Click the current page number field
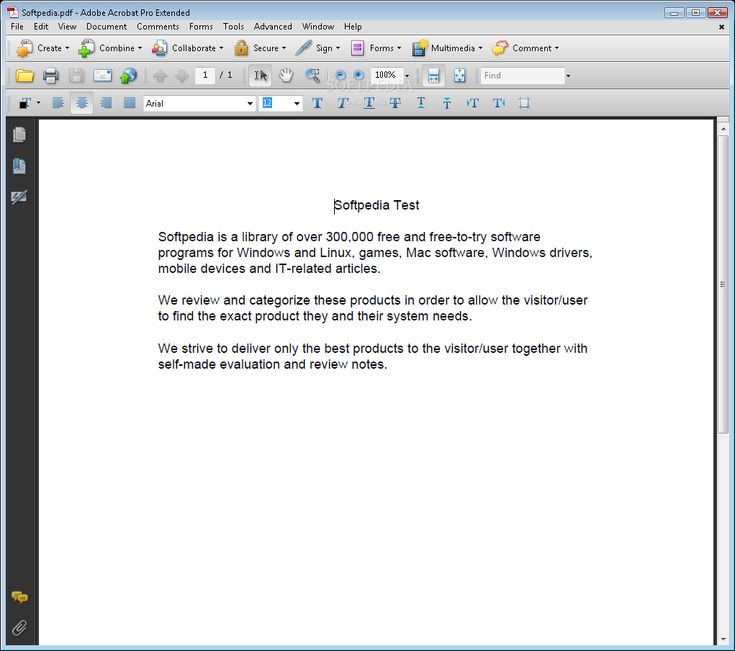The width and height of the screenshot is (735, 651). [205, 75]
